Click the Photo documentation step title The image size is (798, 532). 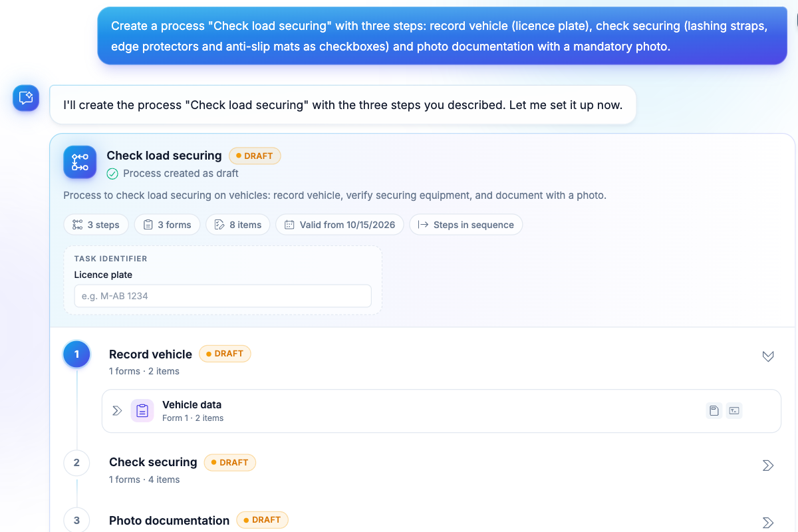click(169, 521)
